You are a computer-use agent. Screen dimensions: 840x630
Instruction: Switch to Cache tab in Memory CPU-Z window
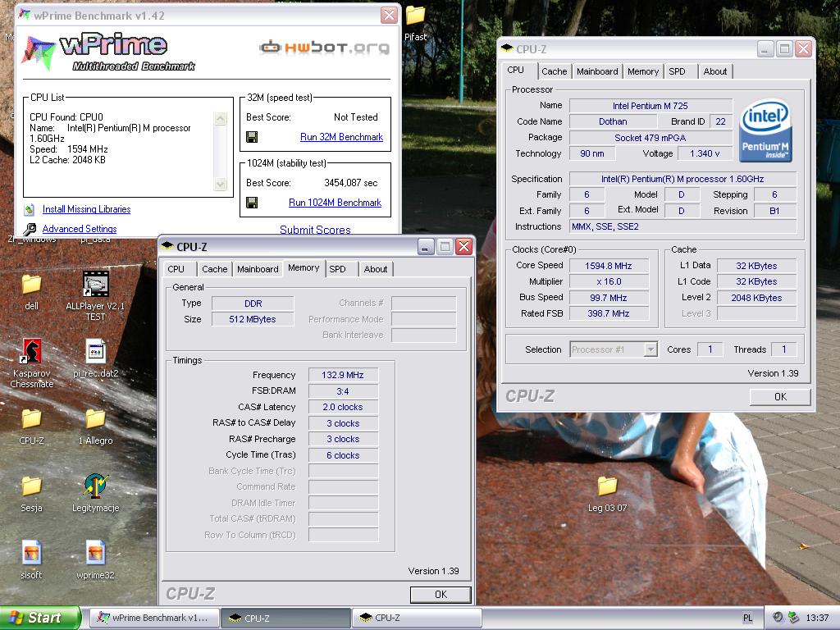(214, 269)
